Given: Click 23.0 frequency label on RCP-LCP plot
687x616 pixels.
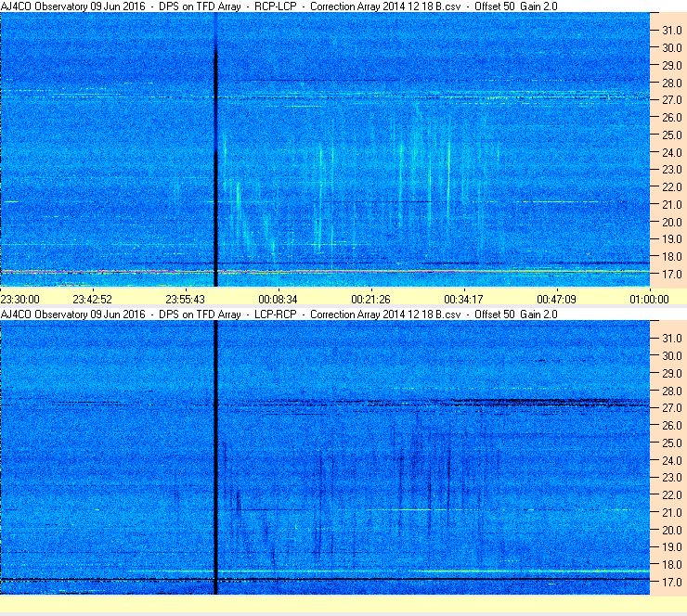Looking at the screenshot, I should click(x=672, y=170).
